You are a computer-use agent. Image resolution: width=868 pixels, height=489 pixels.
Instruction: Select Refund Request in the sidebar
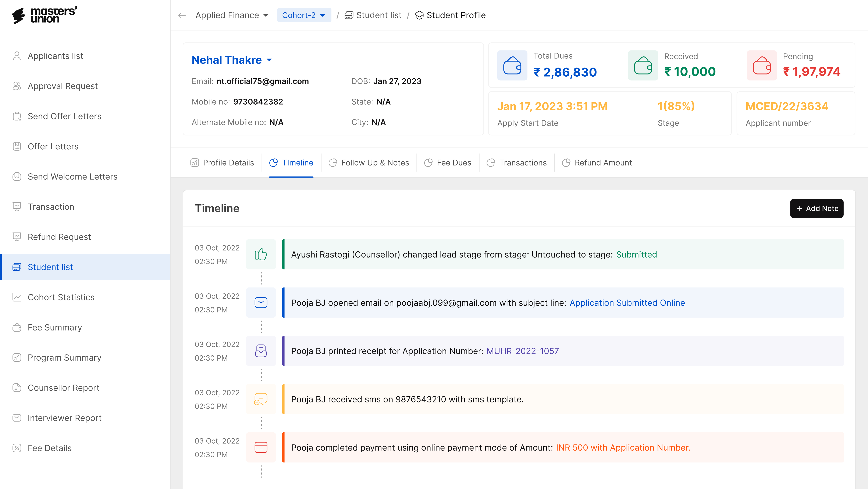[x=59, y=237]
